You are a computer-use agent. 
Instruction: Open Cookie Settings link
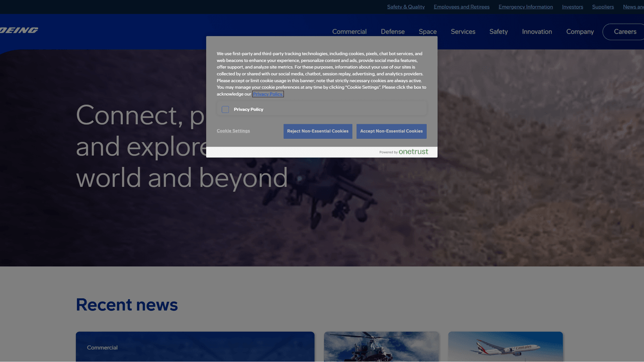click(233, 131)
